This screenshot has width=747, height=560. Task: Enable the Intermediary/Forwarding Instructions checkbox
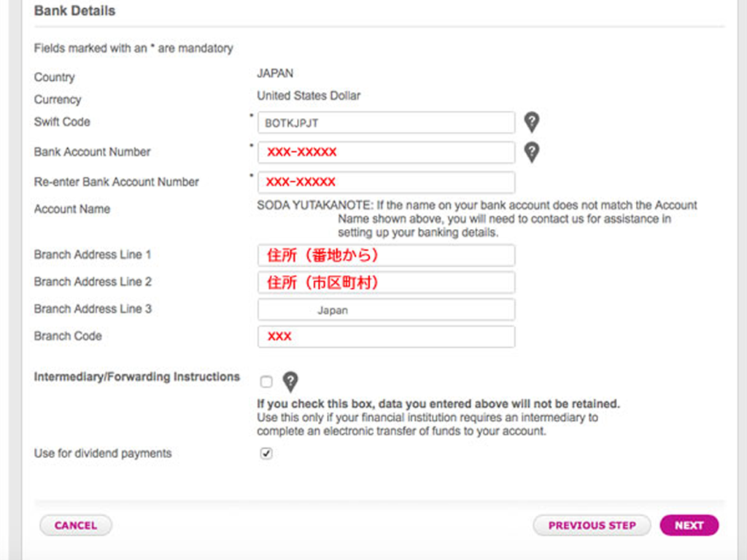[x=266, y=381]
